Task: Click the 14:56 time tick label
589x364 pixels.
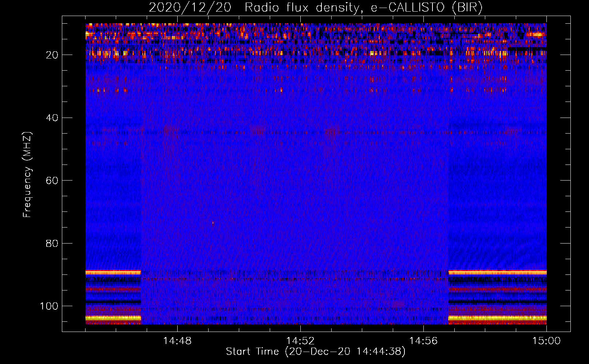Action: pos(423,341)
